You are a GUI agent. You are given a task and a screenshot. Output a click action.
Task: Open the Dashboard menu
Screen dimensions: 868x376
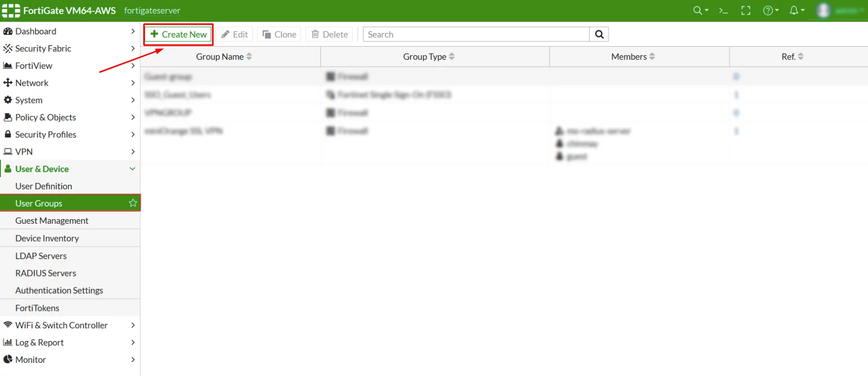(70, 31)
